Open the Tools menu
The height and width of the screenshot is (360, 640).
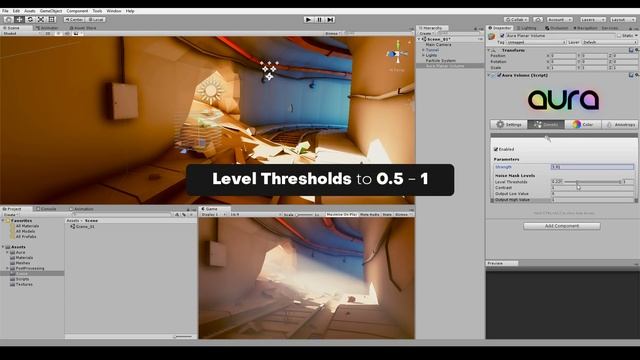97,11
